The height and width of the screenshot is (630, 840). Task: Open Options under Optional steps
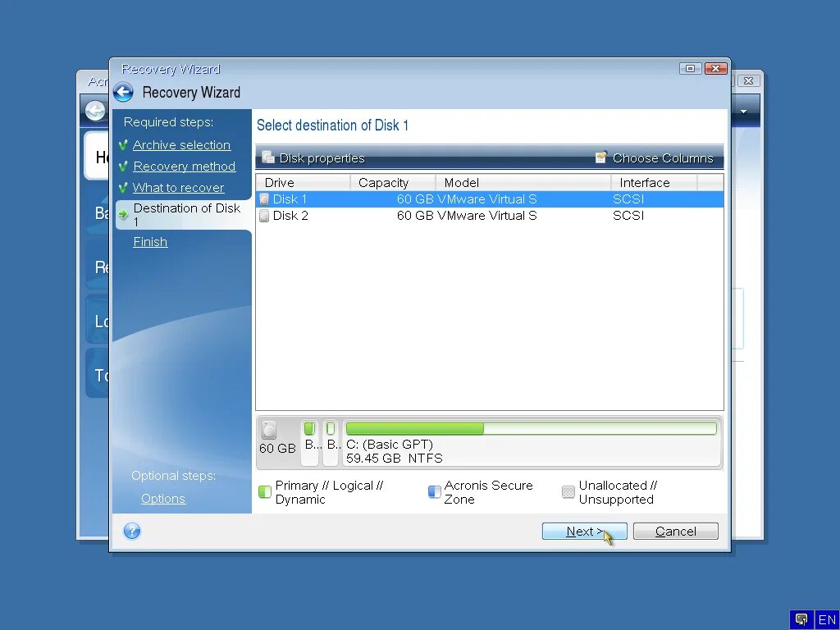[x=163, y=499]
